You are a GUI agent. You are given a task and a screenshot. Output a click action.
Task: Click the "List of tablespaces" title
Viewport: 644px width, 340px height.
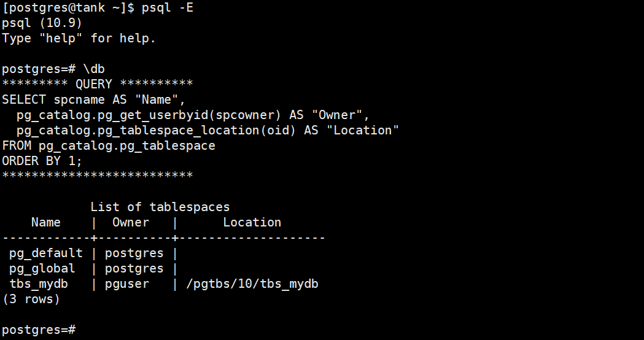pos(160,207)
